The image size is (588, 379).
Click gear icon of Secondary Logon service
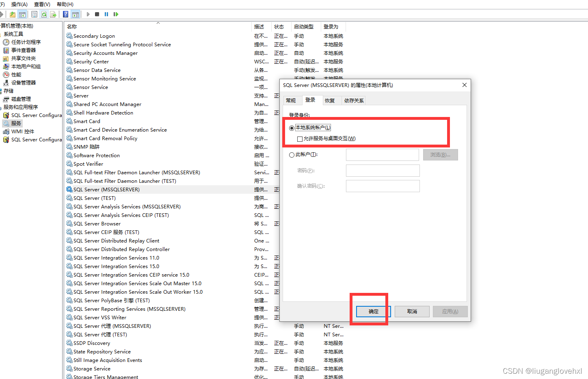coord(69,36)
